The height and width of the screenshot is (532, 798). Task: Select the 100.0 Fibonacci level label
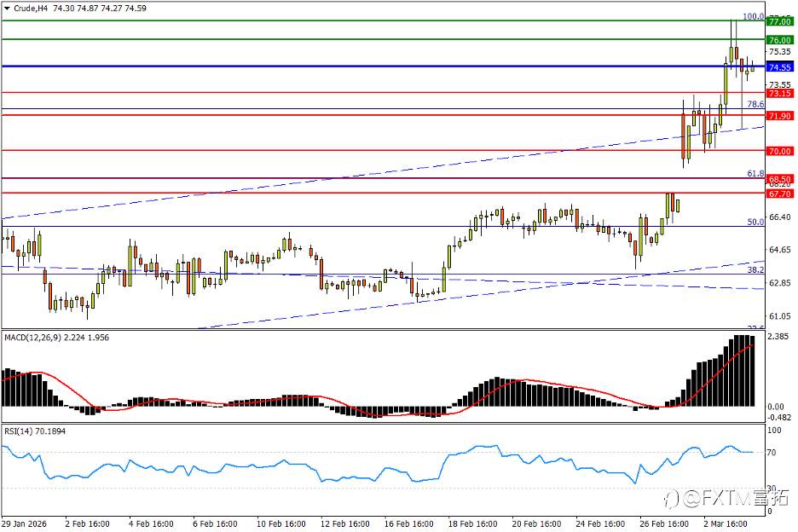[x=753, y=16]
